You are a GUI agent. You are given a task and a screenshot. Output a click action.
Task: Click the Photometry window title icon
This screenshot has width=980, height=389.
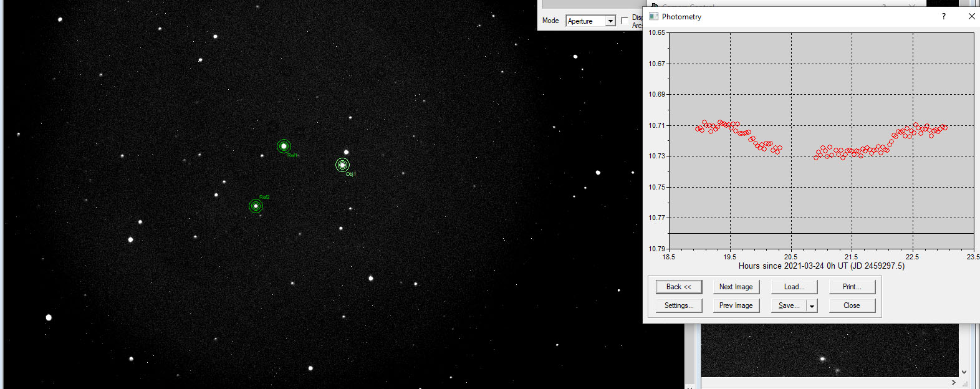[x=653, y=16]
